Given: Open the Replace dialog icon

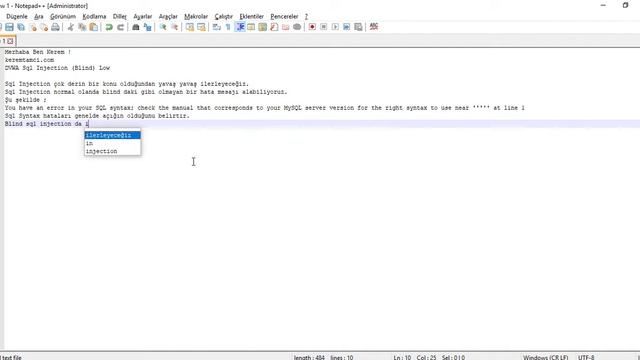Looking at the screenshot, I should (x=147, y=27).
